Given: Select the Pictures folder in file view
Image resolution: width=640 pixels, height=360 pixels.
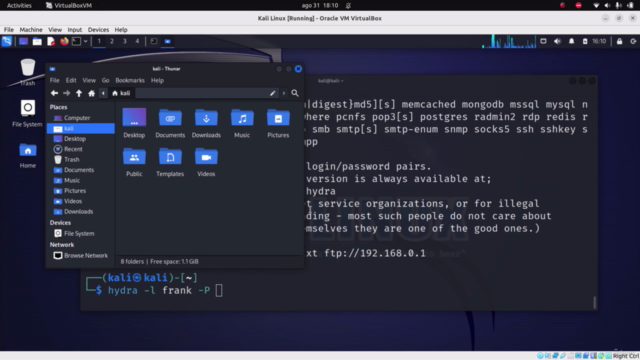Looking at the screenshot, I should coord(278,123).
